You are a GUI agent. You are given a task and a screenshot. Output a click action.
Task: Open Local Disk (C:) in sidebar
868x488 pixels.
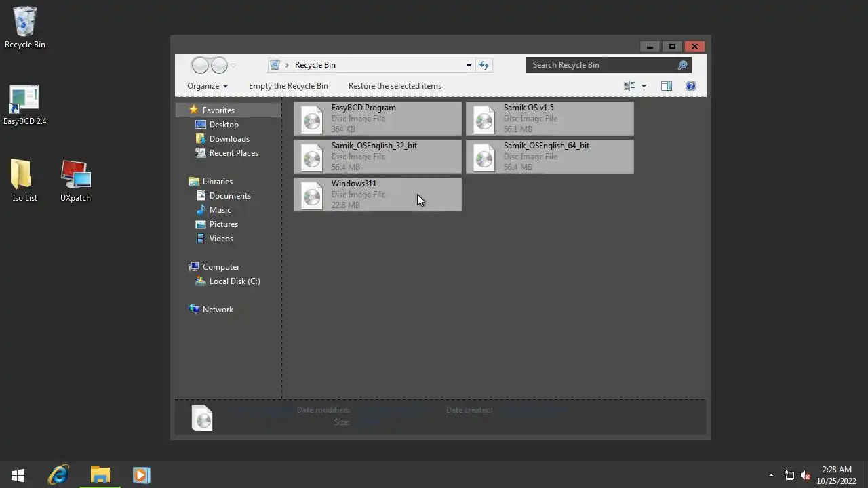228,281
